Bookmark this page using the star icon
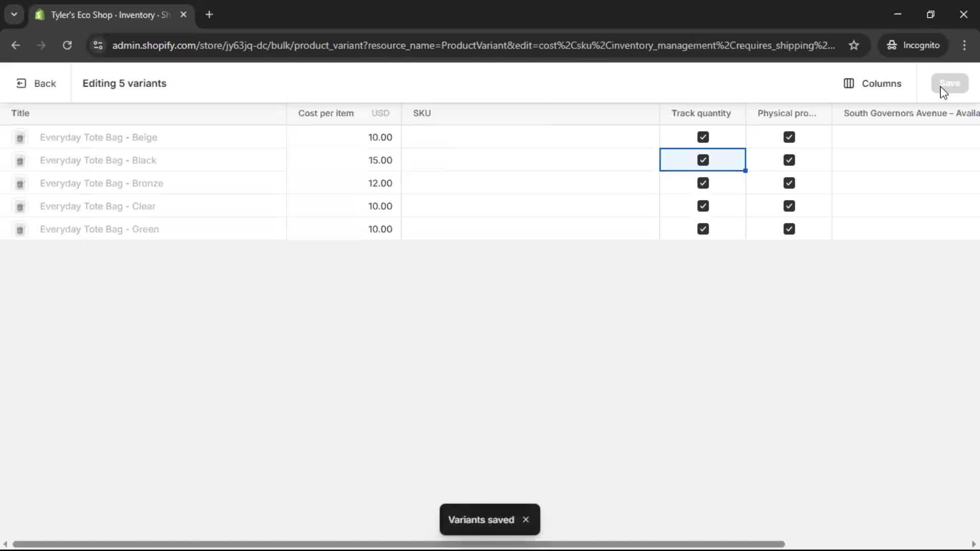 coord(854,45)
